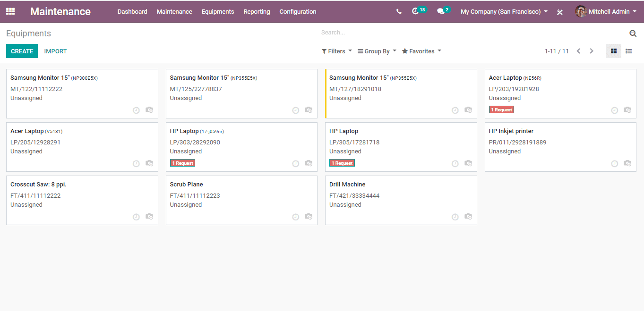Open the Drill Machine equipment card
644x311 pixels.
pos(401,200)
